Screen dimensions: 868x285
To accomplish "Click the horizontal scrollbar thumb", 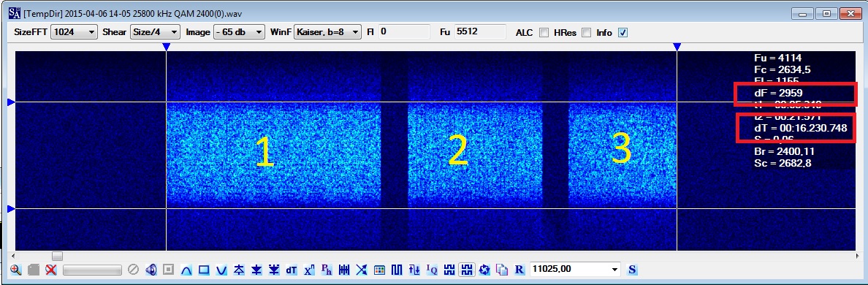I will coord(58,256).
